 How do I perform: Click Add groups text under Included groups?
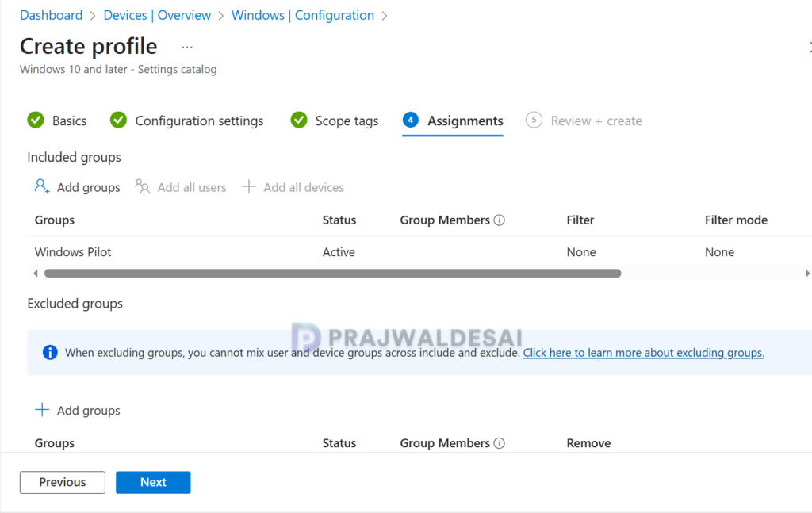[x=89, y=187]
